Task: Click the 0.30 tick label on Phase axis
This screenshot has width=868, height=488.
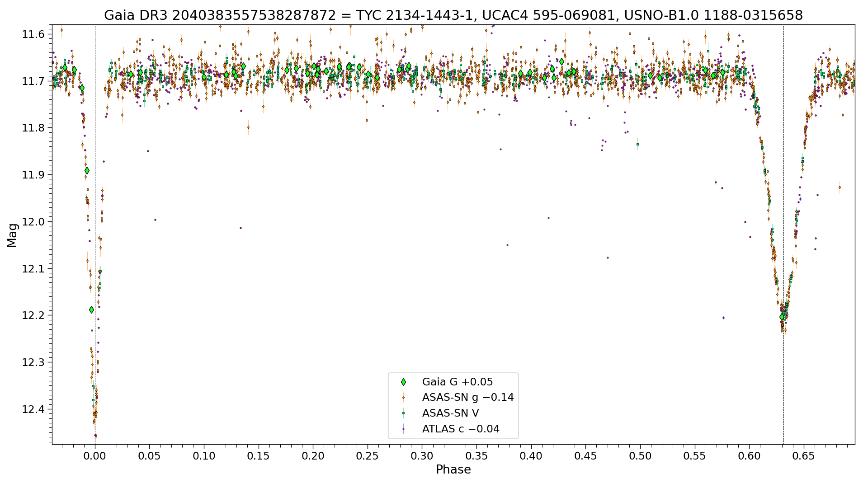Action: coord(422,456)
